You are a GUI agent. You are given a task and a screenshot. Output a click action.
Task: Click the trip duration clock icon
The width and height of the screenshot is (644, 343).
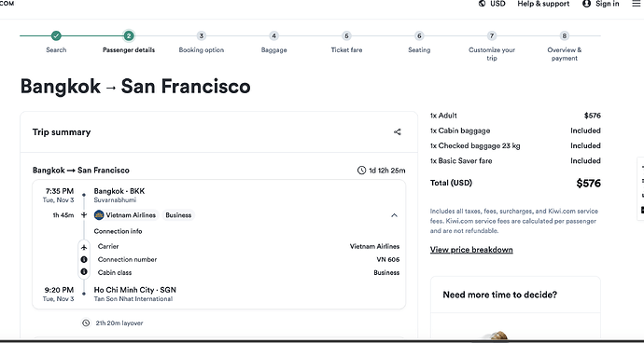coord(361,171)
